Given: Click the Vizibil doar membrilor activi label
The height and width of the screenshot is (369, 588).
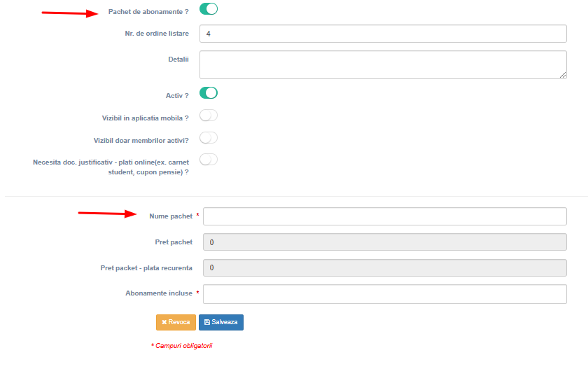Looking at the screenshot, I should coord(141,141).
